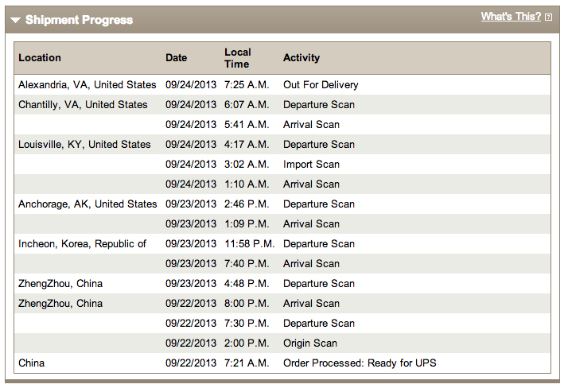Viewport: 568px width, 392px height.
Task: Click the Incheon, Korea location cell
Action: 82,244
